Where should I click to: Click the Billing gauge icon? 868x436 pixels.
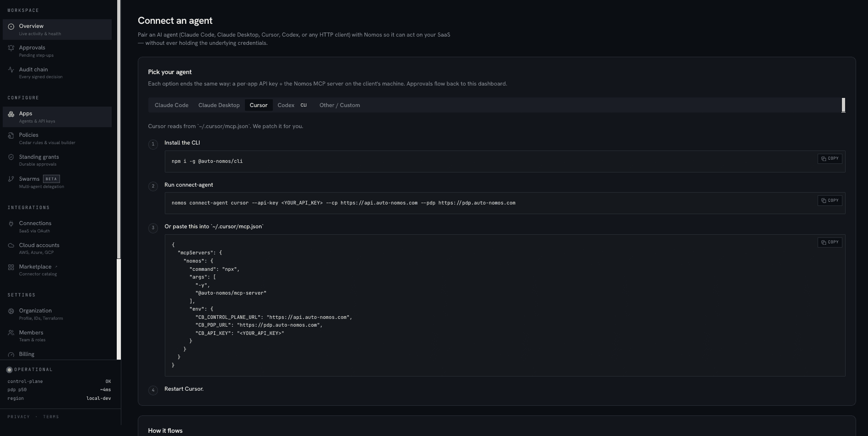point(11,355)
